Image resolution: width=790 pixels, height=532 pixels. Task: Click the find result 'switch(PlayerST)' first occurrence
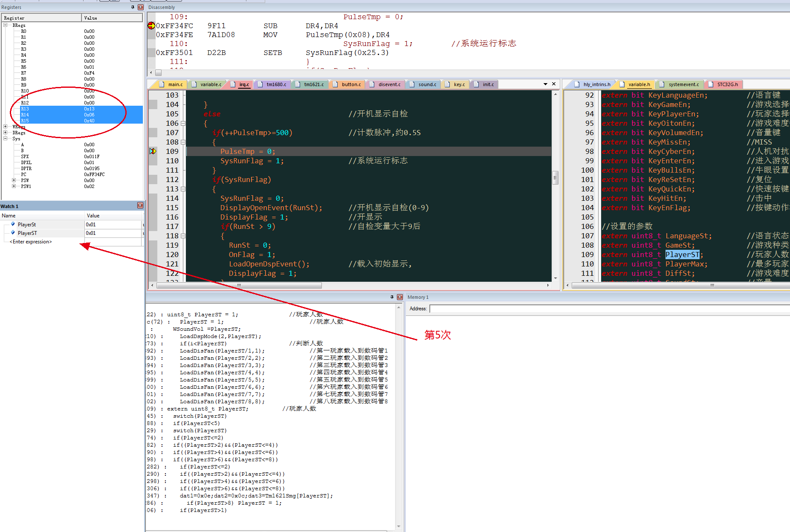(200, 416)
